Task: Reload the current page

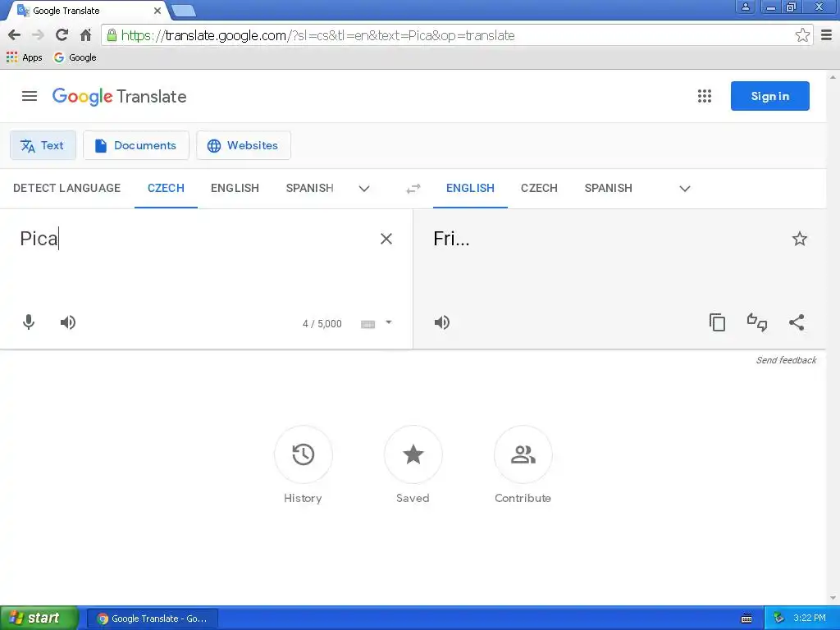Action: [x=62, y=35]
